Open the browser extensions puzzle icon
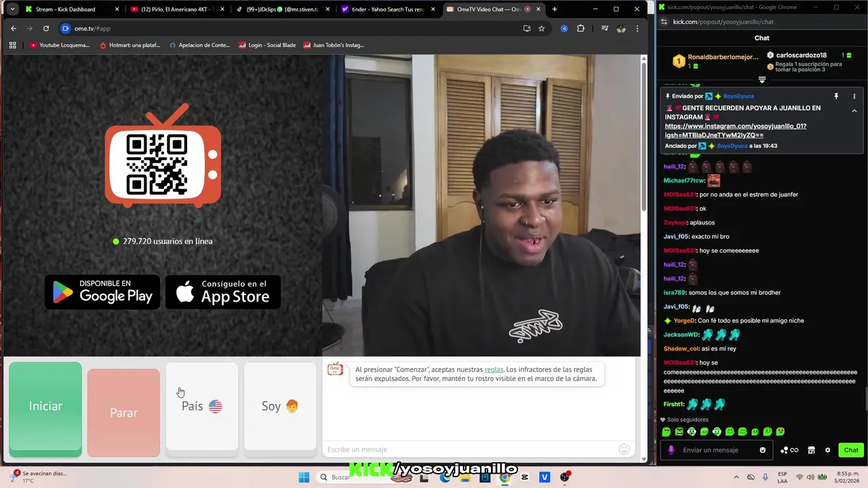The height and width of the screenshot is (488, 868). 580,28
